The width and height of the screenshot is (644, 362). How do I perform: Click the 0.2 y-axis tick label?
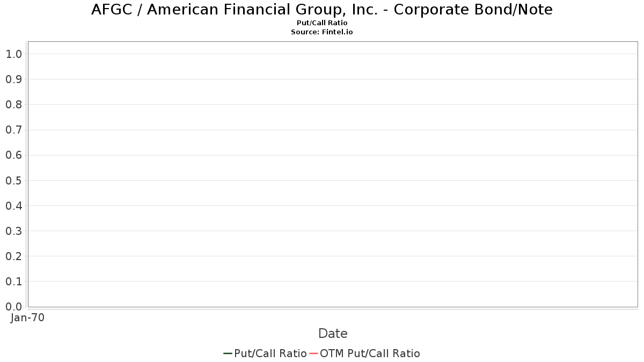(x=13, y=256)
